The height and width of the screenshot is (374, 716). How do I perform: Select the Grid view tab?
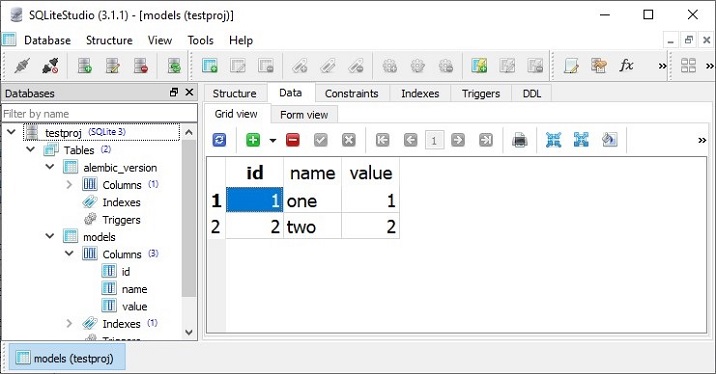[x=236, y=114]
